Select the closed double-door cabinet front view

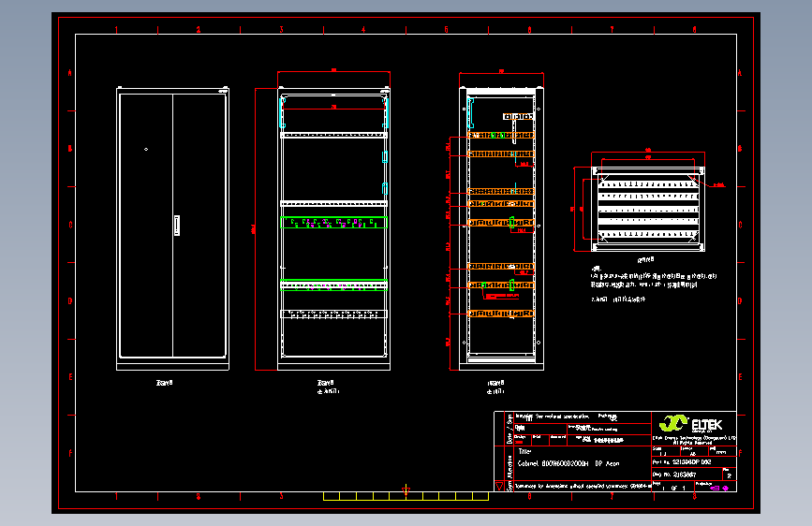172,228
